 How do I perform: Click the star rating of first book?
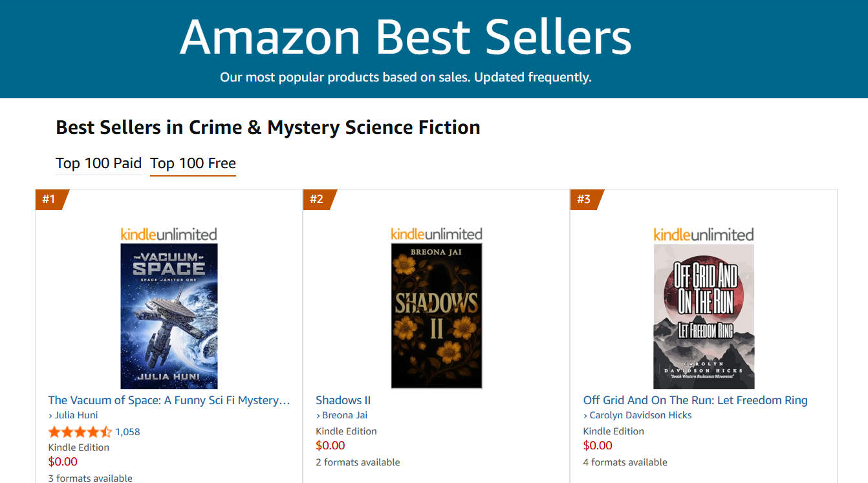pos(80,432)
